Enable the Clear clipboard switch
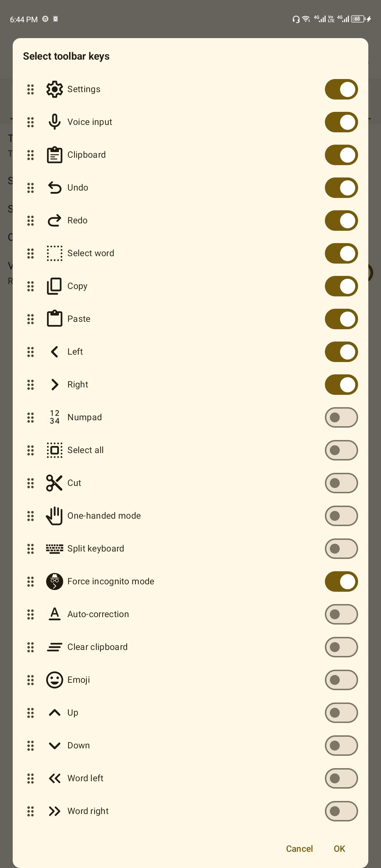Image resolution: width=381 pixels, height=868 pixels. (341, 647)
